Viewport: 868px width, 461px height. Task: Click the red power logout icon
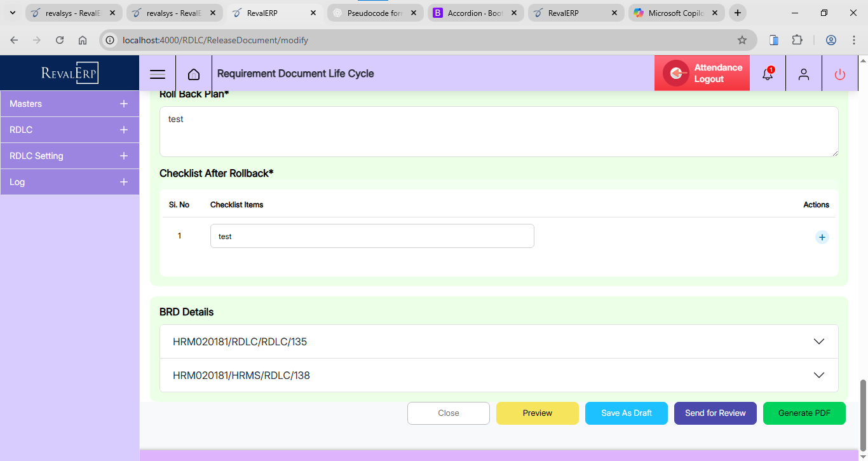coord(840,74)
